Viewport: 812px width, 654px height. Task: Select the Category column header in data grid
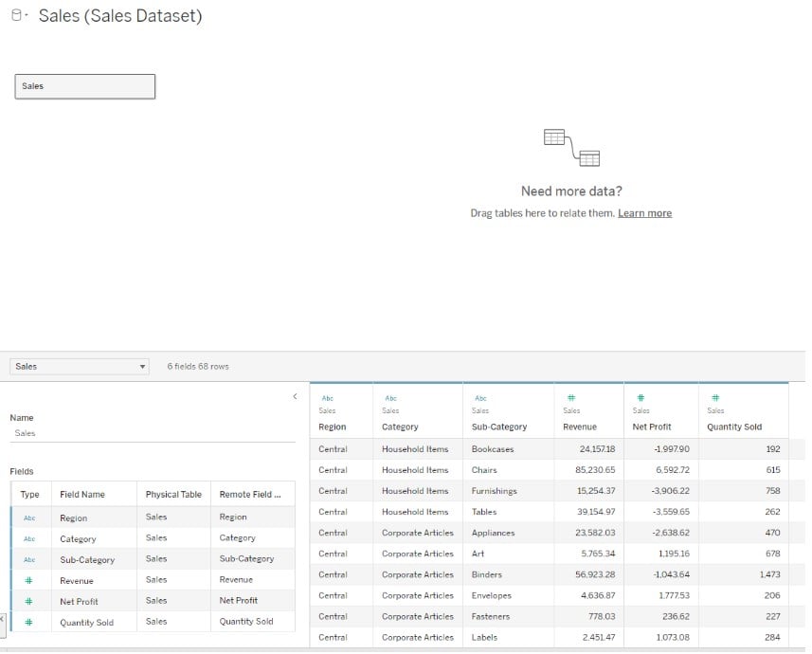pyautogui.click(x=400, y=427)
